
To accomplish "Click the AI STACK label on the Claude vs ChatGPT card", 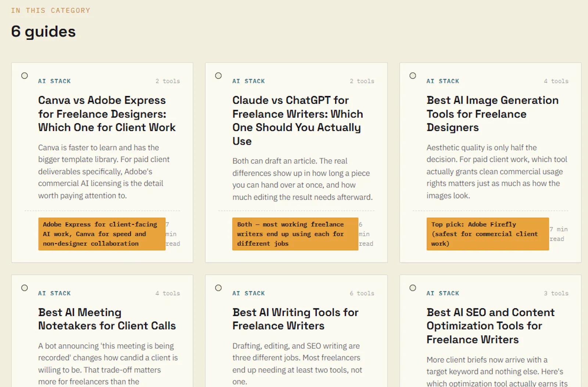I will [x=249, y=81].
